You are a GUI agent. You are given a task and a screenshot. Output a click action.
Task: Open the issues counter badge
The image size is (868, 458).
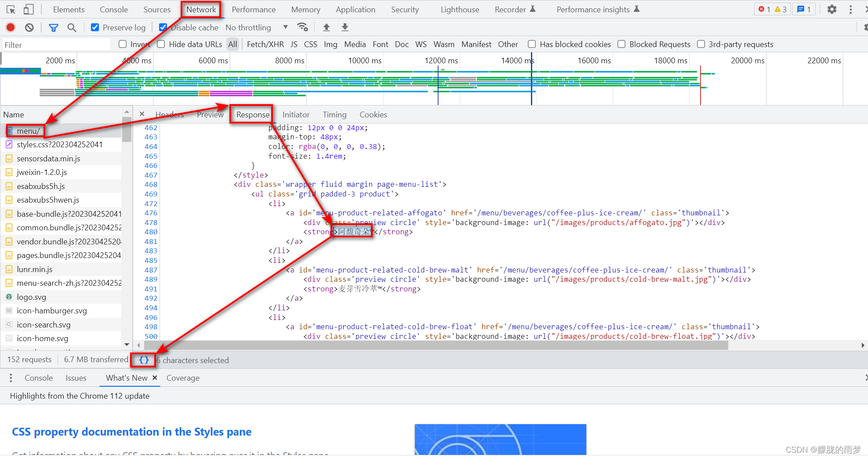pos(804,9)
